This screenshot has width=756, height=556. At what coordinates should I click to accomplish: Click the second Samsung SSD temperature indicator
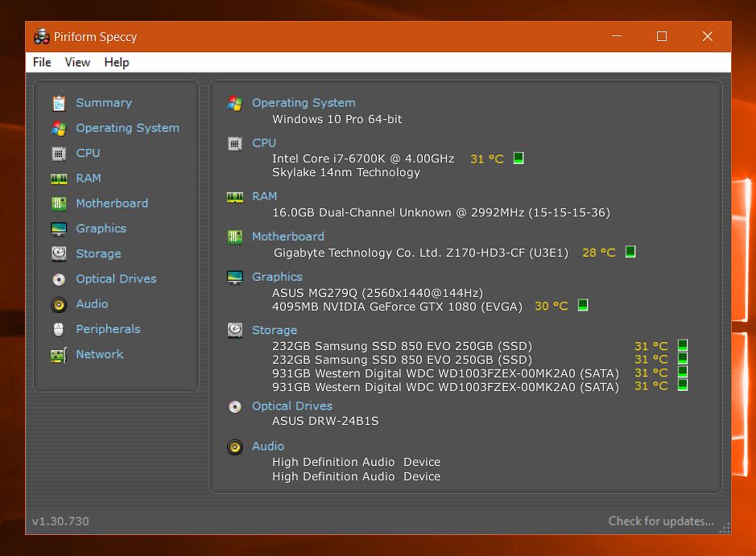click(x=683, y=358)
